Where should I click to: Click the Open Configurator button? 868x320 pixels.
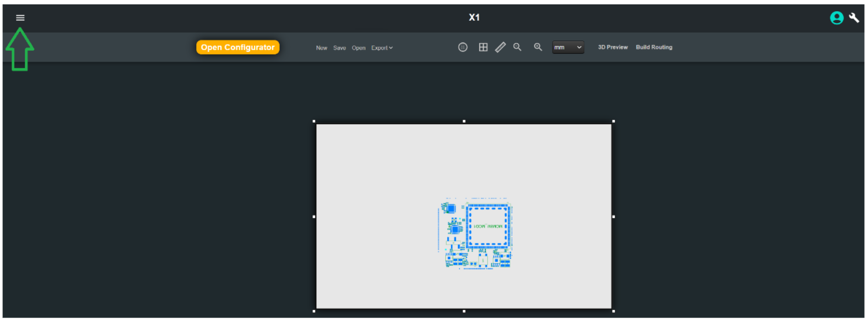(238, 47)
